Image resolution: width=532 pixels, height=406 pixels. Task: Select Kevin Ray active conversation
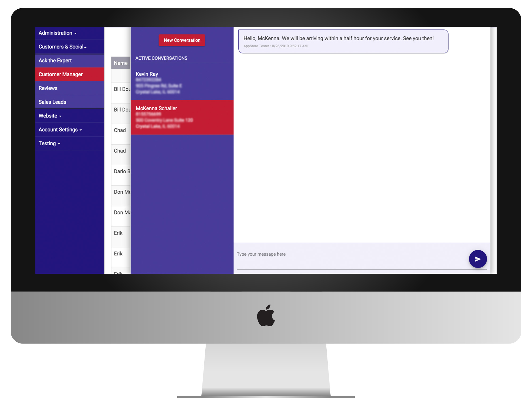coord(182,83)
